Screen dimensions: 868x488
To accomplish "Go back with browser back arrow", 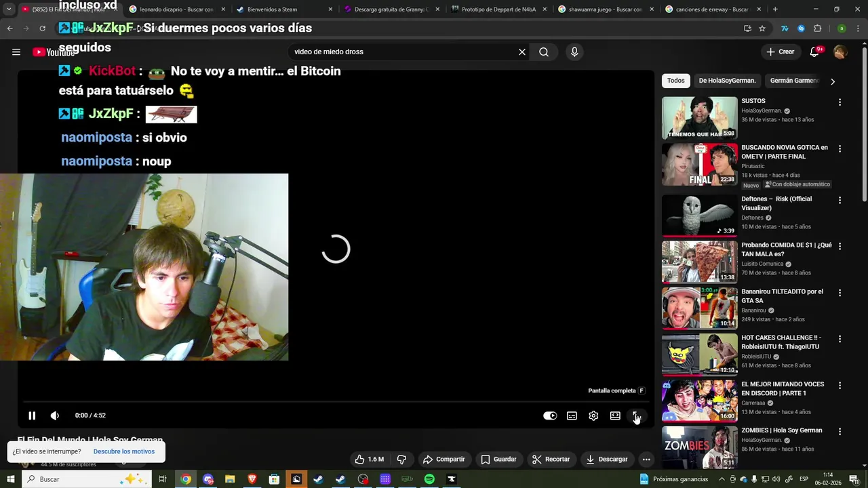I will tap(9, 28).
